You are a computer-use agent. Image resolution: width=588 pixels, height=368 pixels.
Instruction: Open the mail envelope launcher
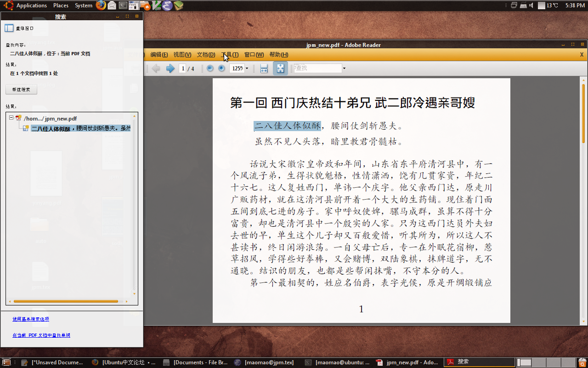pos(112,6)
